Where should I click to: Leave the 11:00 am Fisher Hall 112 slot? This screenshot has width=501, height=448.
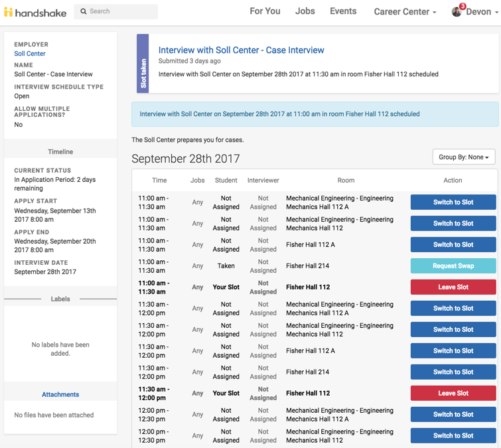coord(453,287)
